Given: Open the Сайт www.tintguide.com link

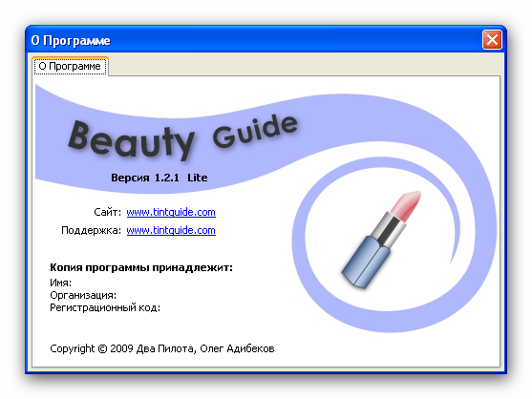Looking at the screenshot, I should tap(171, 212).
